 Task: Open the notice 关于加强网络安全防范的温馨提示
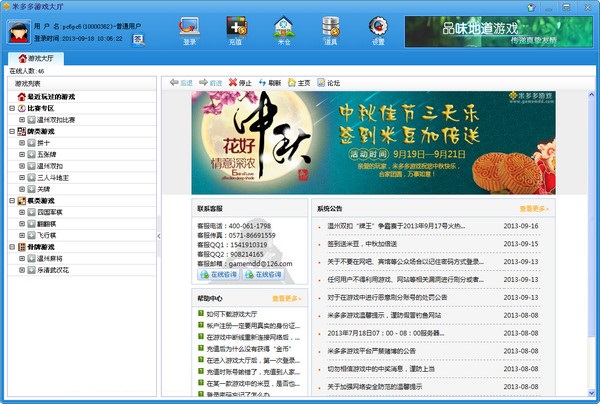[x=375, y=387]
